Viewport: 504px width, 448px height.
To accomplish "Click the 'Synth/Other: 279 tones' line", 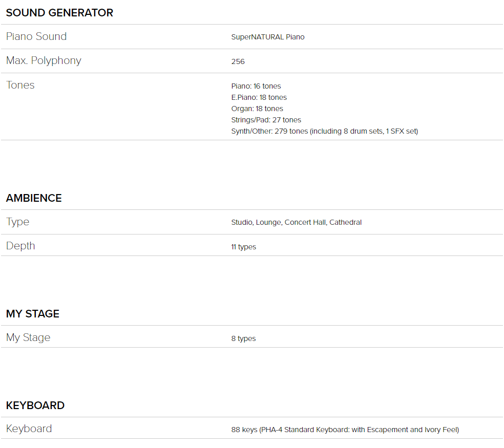I will tap(324, 131).
